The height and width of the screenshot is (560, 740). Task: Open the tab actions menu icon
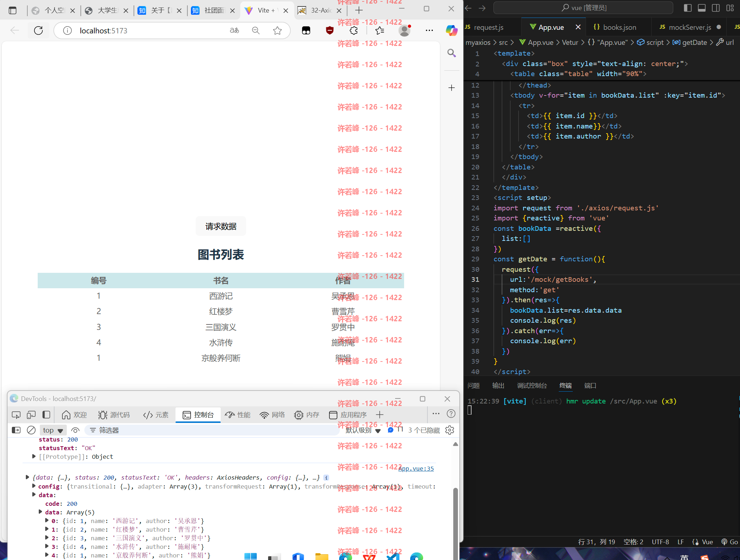[x=13, y=10]
